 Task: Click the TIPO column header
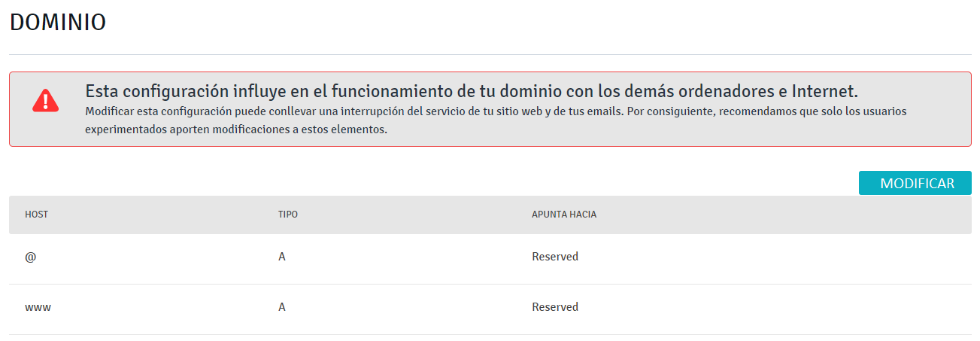pos(288,215)
